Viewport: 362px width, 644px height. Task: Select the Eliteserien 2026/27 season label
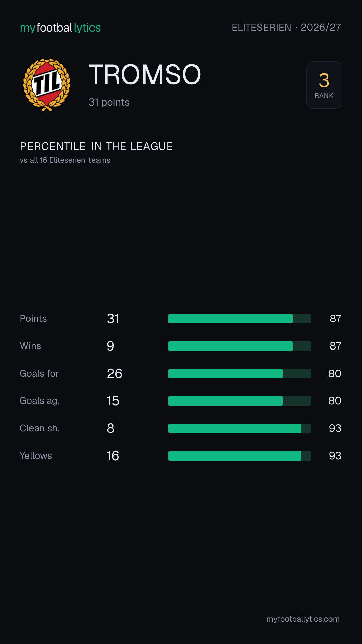(286, 27)
